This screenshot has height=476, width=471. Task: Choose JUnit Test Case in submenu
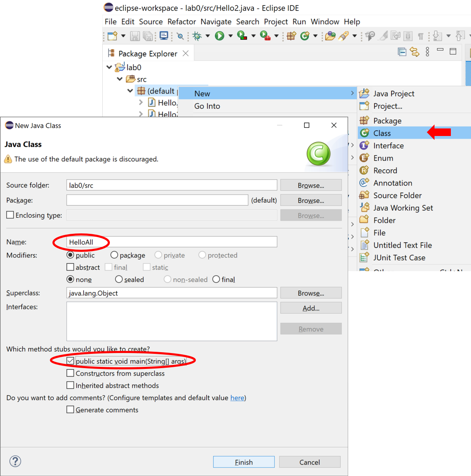pyautogui.click(x=414, y=257)
